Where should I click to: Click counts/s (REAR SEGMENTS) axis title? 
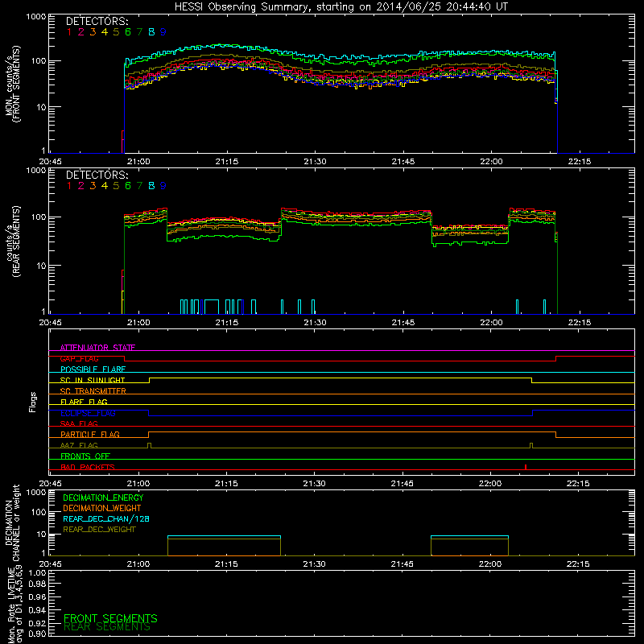(14, 242)
